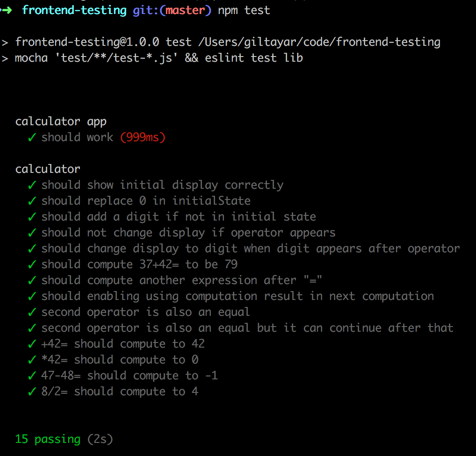The height and width of the screenshot is (456, 476).
Task: Click the checkmark next to "8/2= should compute to 4"
Action: pyautogui.click(x=32, y=392)
